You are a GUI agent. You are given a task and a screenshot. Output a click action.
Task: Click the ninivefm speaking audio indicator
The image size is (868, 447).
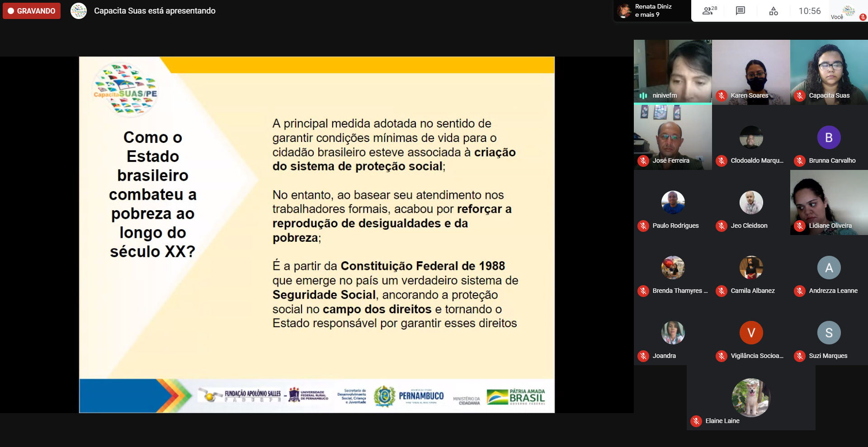tap(643, 95)
